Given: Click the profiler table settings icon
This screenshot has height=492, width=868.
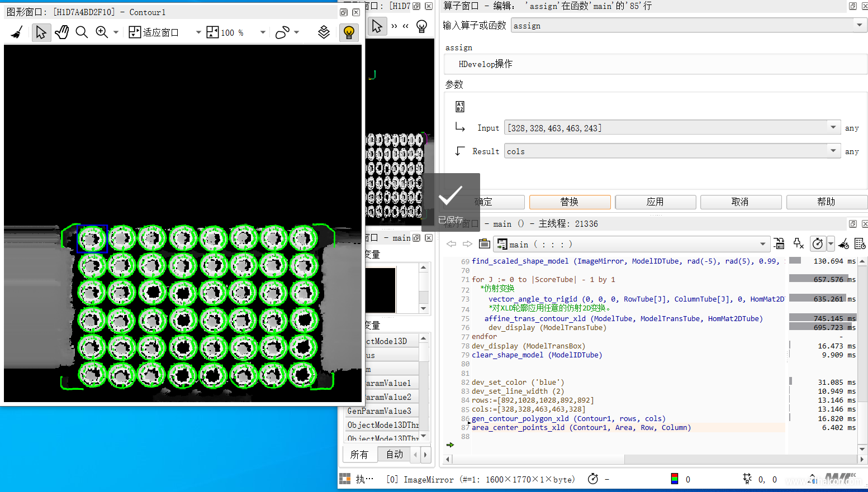Looking at the screenshot, I should [x=860, y=244].
